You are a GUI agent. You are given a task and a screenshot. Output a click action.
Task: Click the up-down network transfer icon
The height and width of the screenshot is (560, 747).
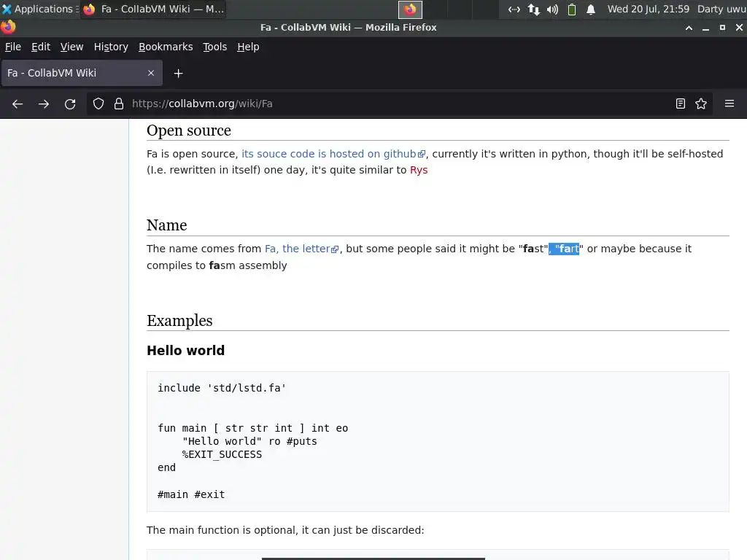tap(533, 9)
